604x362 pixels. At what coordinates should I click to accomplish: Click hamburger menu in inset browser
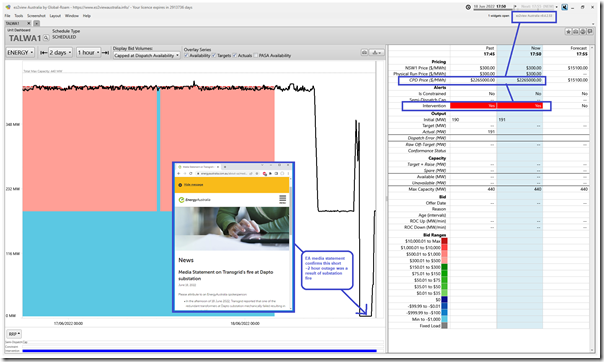point(282,199)
